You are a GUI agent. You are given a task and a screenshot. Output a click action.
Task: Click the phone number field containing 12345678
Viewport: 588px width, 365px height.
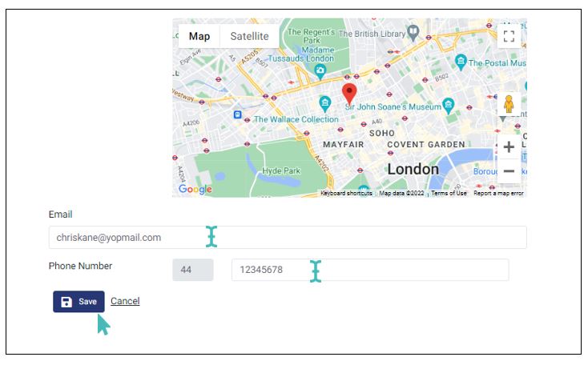click(370, 270)
